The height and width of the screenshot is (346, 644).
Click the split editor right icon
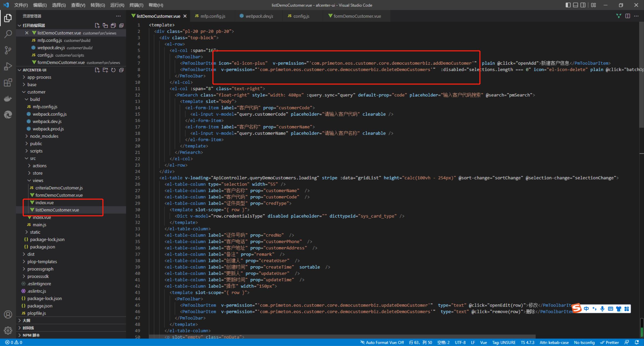coord(628,16)
